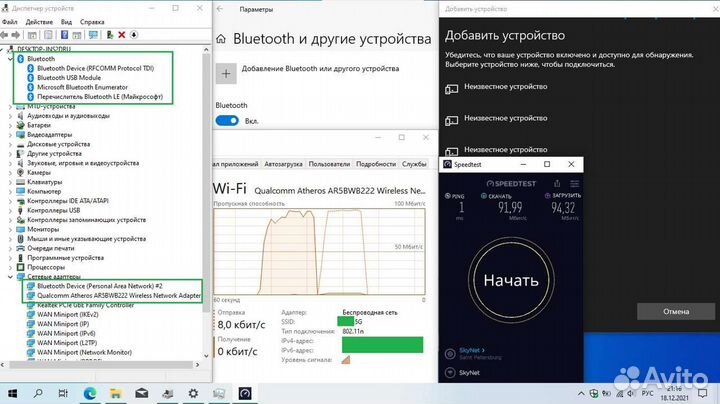Open Windows Start menu button
Image resolution: width=720 pixels, height=404 pixels.
tap(13, 393)
